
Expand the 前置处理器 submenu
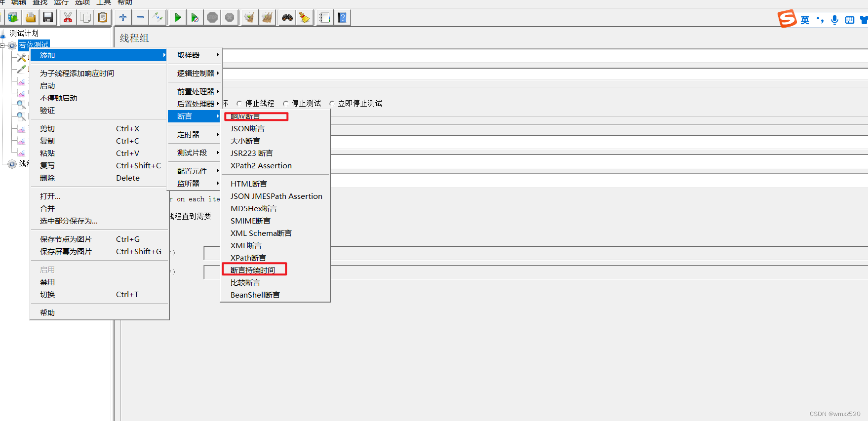coord(195,91)
